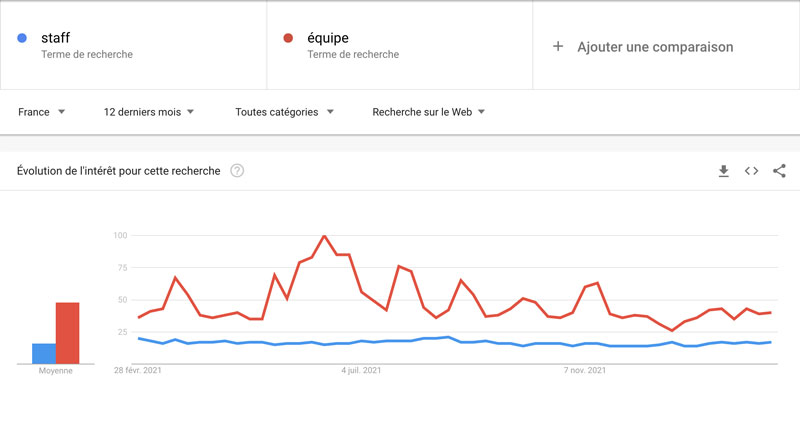Click the red Moyenne bar for équipe
The width and height of the screenshot is (800, 424).
[x=67, y=333]
